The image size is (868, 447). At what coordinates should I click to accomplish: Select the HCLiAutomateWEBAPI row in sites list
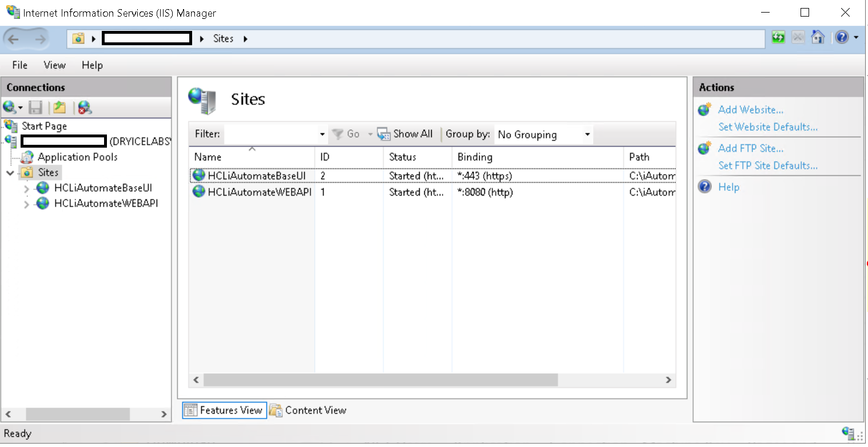click(259, 192)
